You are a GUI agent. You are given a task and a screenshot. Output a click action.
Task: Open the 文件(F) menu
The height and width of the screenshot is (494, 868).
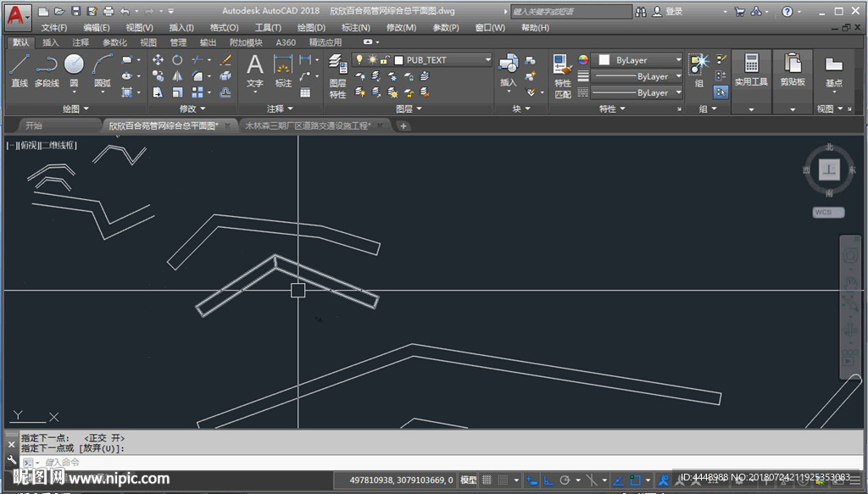click(53, 28)
